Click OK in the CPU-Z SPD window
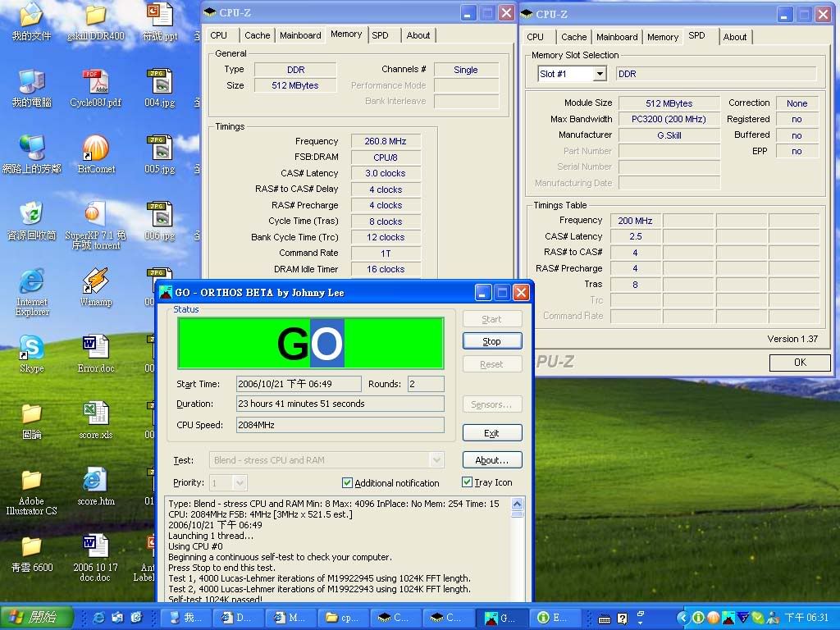 (800, 363)
